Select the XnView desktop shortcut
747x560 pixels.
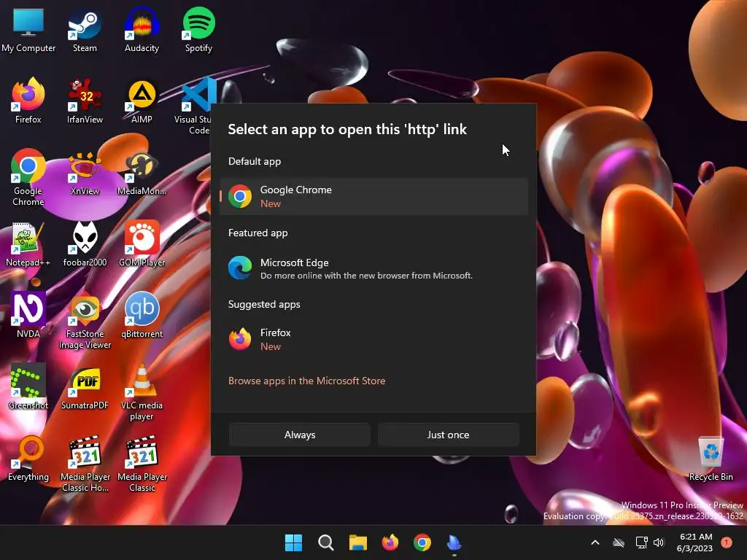(x=85, y=174)
